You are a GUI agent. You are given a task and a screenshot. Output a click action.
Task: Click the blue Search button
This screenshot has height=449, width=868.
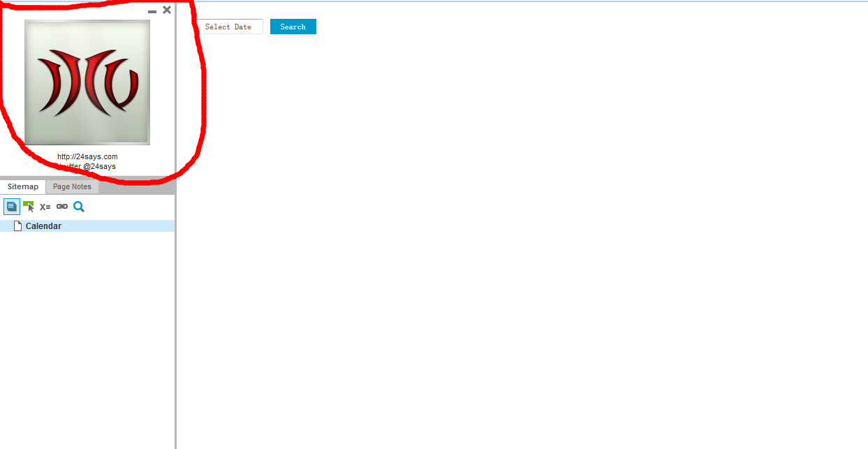pos(293,27)
